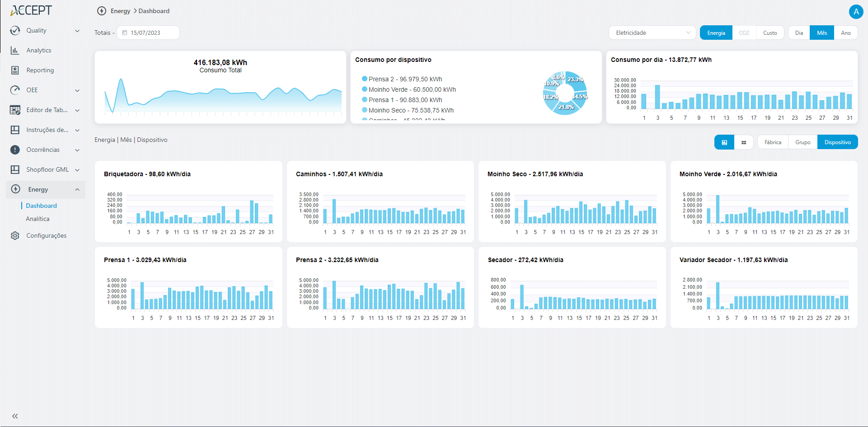The image size is (868, 427).
Task: Switch to chart card view icon
Action: (724, 142)
